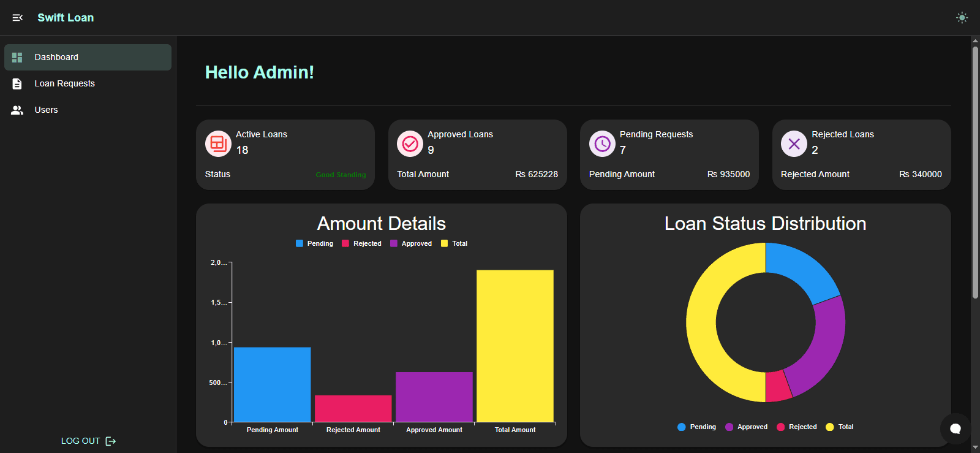This screenshot has width=980, height=453.
Task: Click the Active Loans count 18
Action: click(x=243, y=150)
